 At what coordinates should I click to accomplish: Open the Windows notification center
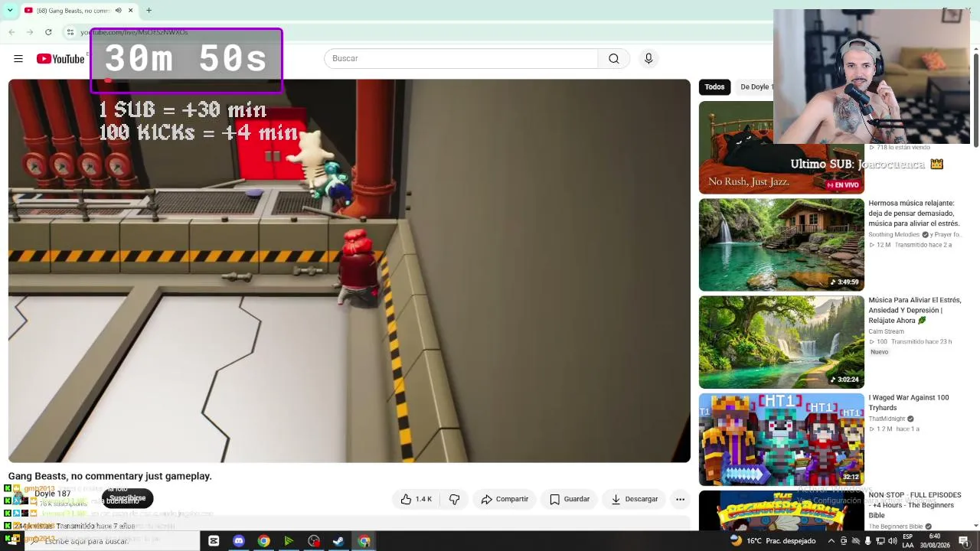click(x=963, y=541)
